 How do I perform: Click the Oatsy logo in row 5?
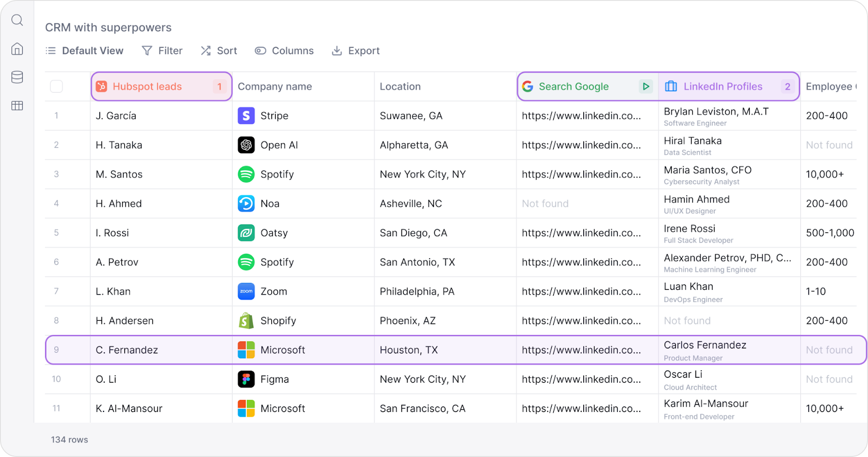click(x=246, y=233)
